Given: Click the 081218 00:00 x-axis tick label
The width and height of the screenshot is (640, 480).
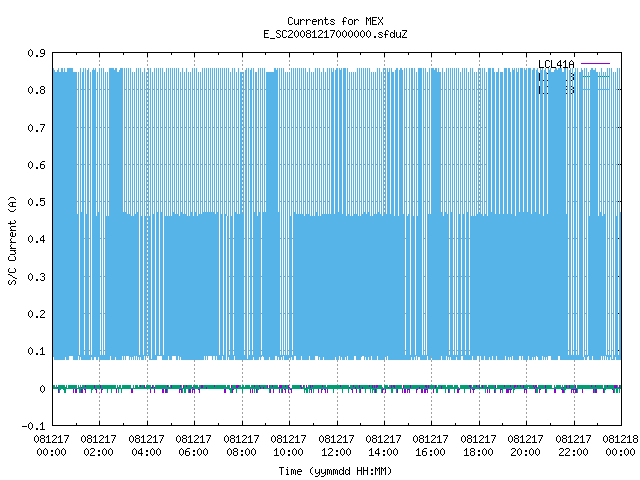Looking at the screenshot, I should tap(620, 446).
